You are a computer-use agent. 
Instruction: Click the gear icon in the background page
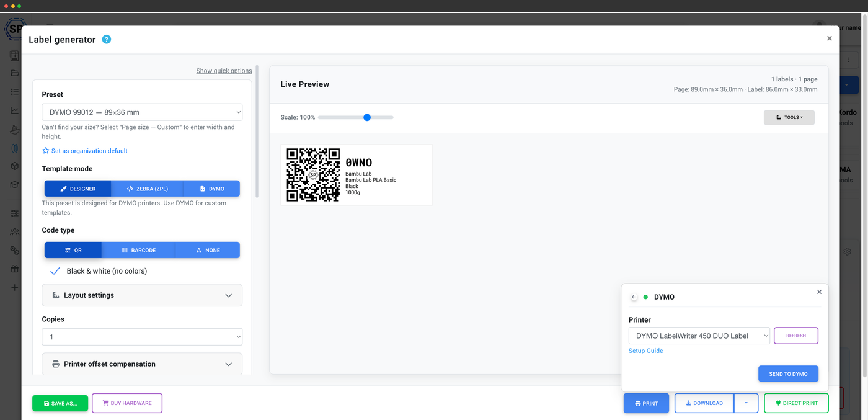coord(847,252)
